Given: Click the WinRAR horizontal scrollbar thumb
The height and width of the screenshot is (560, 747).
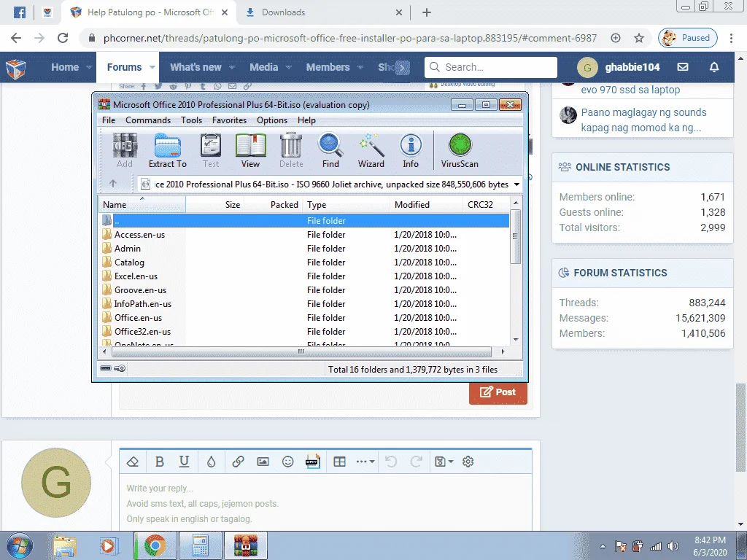Looking at the screenshot, I should pyautogui.click(x=301, y=352).
